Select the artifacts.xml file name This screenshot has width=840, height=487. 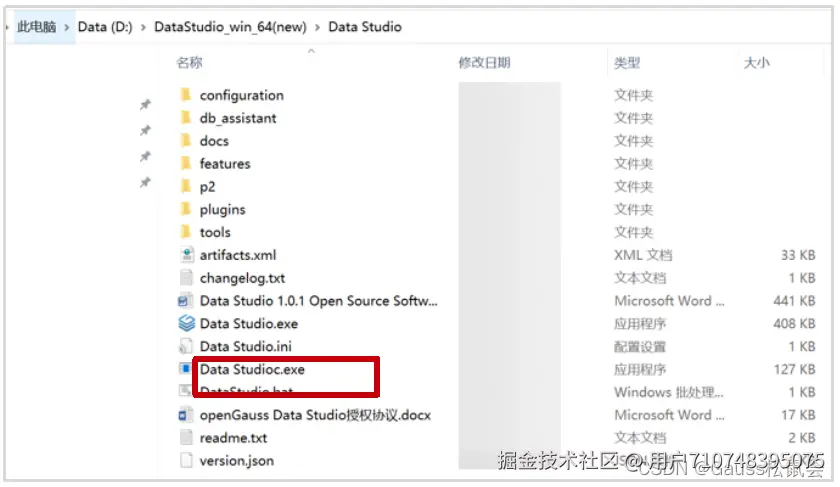click(238, 255)
